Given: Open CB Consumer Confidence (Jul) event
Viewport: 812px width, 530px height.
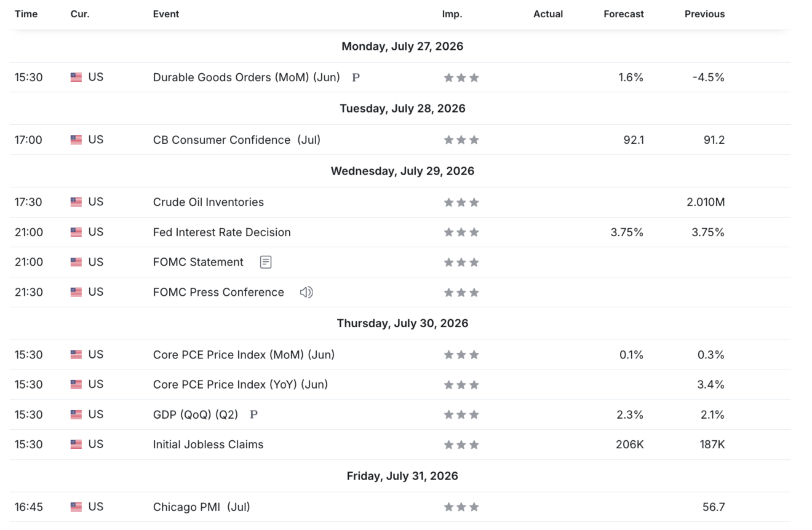Looking at the screenshot, I should [237, 140].
